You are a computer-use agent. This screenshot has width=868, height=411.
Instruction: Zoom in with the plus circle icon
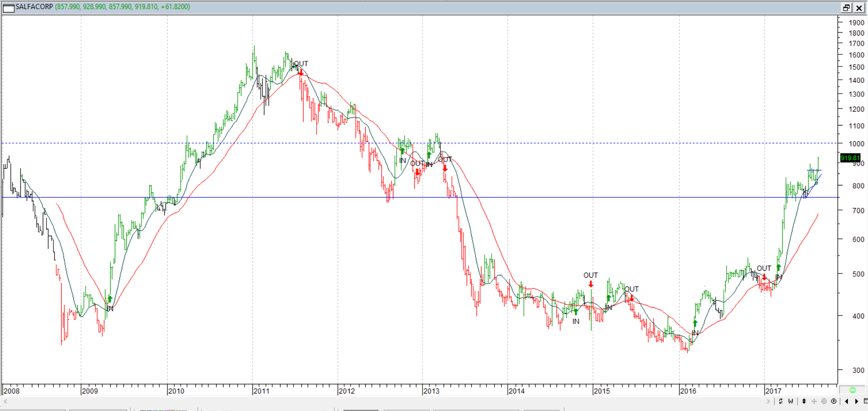tap(833, 401)
